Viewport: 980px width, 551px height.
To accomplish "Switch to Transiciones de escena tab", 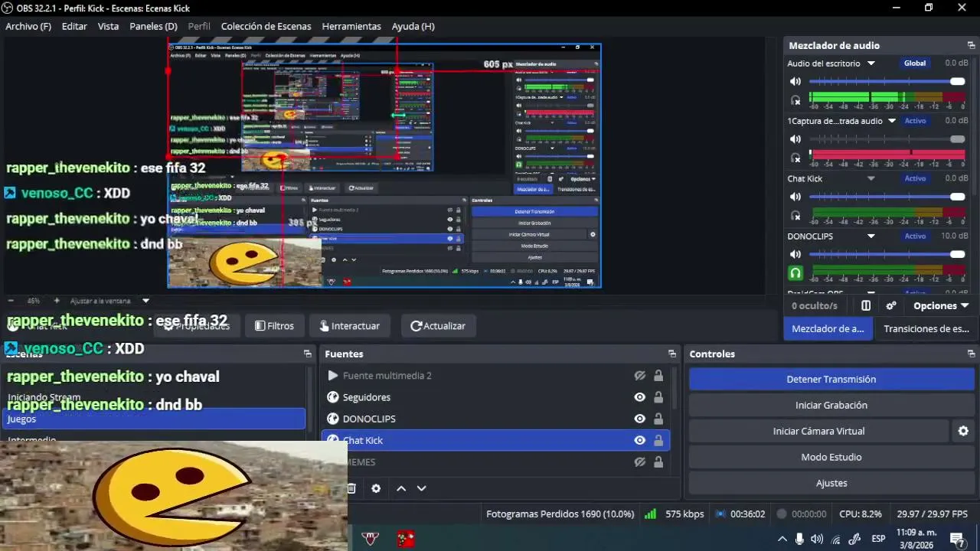I will [926, 328].
